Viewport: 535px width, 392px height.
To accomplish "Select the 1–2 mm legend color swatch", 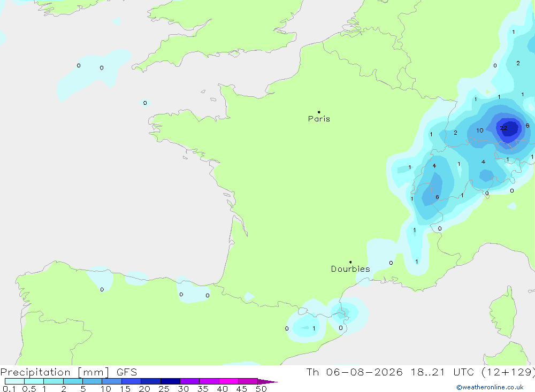I will 53,381.
